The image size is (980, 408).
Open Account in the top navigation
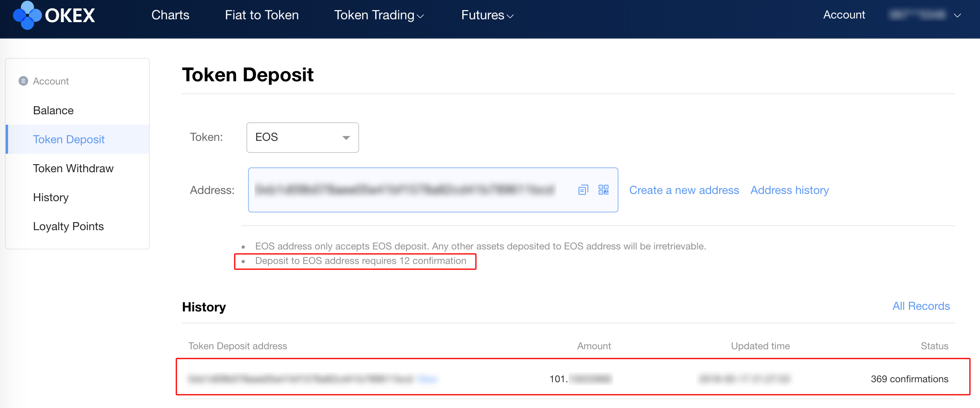(844, 15)
